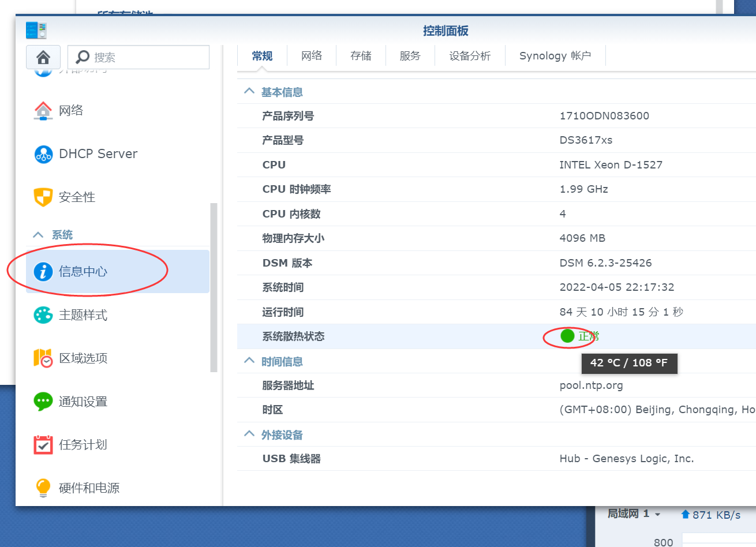Collapse the 基本信息 section
Screen dimensions: 756x547
coord(249,91)
